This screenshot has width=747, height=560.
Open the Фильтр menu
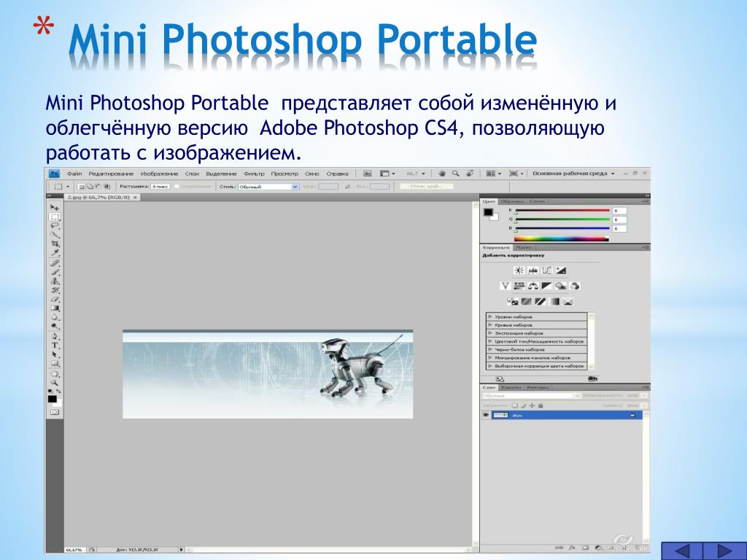coord(254,174)
